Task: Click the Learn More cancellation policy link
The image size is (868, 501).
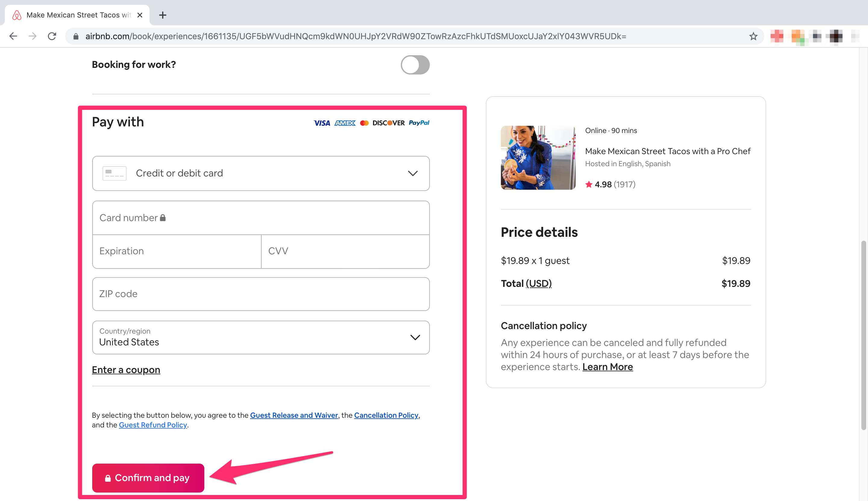Action: tap(608, 366)
